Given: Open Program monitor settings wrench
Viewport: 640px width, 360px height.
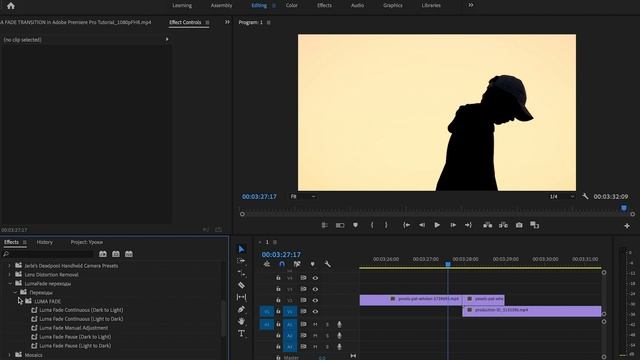Looking at the screenshot, I should (585, 196).
